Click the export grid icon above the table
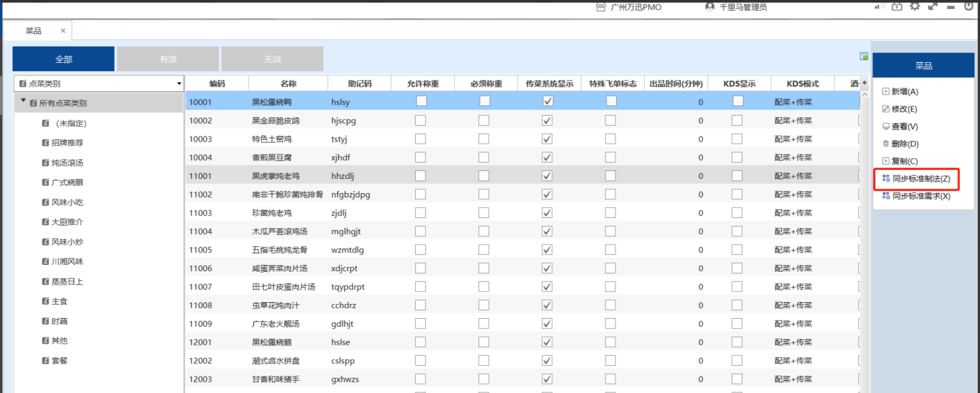The width and height of the screenshot is (980, 393). point(863,56)
